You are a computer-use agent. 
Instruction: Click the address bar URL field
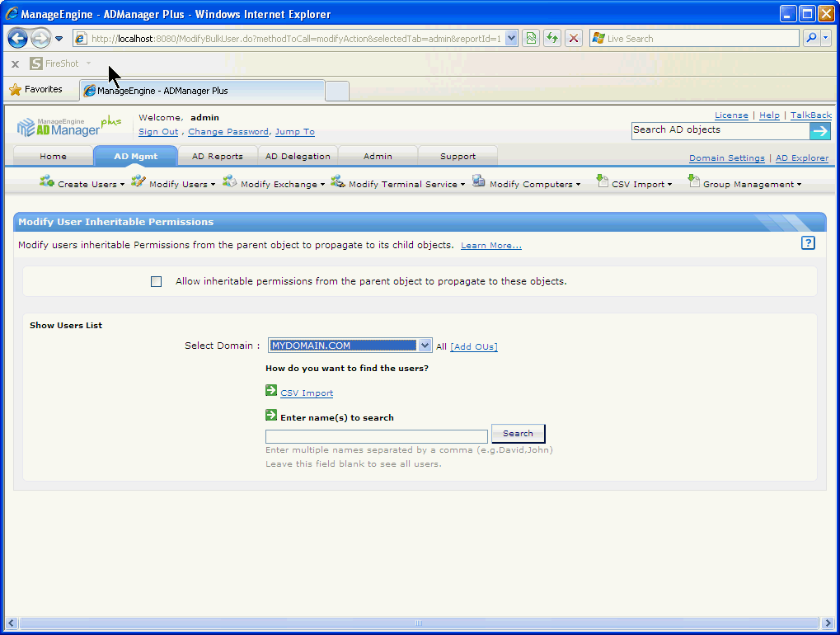click(x=296, y=39)
